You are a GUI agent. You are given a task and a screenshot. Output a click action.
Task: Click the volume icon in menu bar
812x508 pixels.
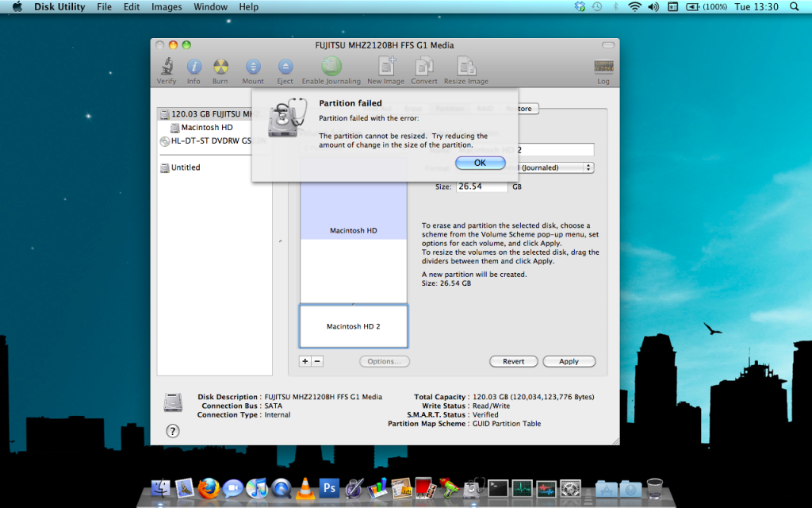(x=653, y=6)
